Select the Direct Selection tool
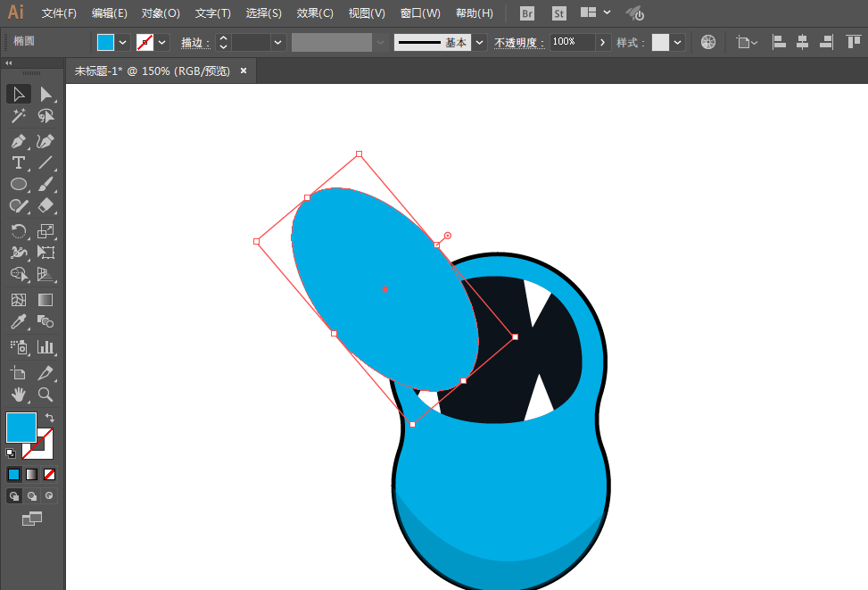 click(45, 95)
